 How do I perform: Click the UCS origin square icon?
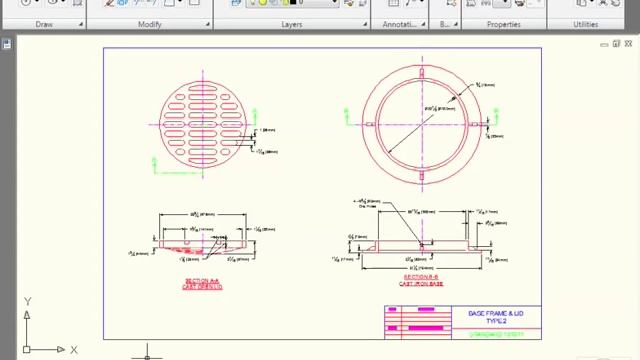tap(27, 349)
